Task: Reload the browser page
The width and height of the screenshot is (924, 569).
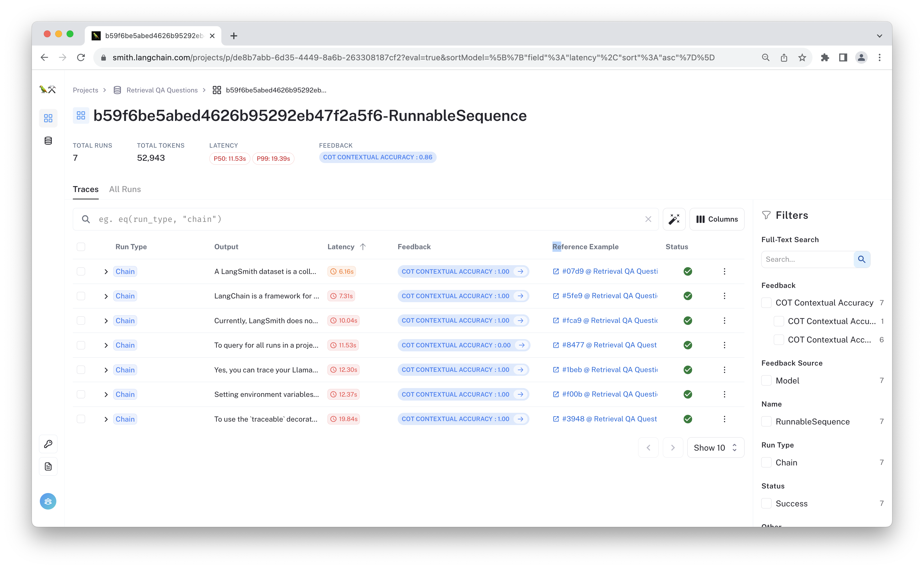Action: pyautogui.click(x=81, y=57)
